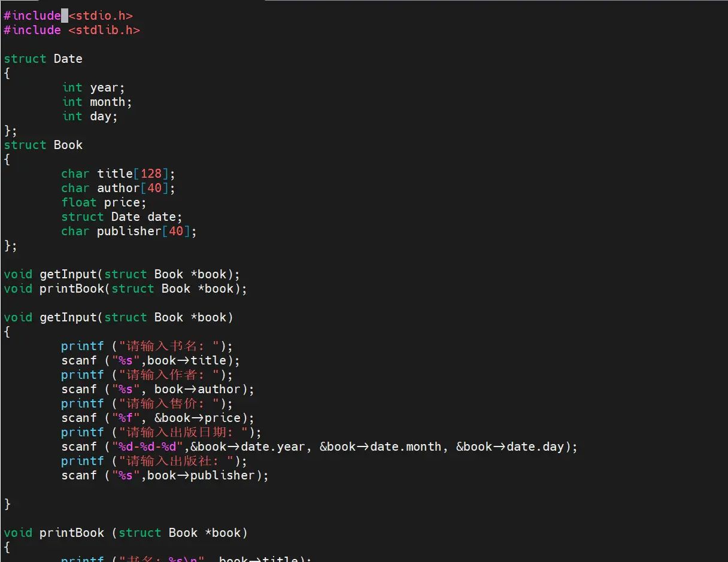Viewport: 728px width, 562px height.
Task: Select the 'int year;' member line
Action: tap(93, 87)
